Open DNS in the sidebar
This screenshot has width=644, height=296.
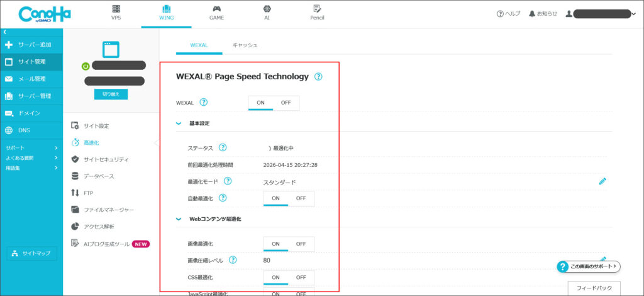coord(31,130)
